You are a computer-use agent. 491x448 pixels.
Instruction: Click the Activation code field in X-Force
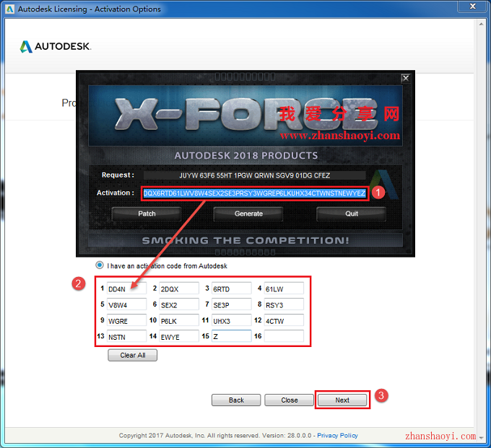coord(254,193)
